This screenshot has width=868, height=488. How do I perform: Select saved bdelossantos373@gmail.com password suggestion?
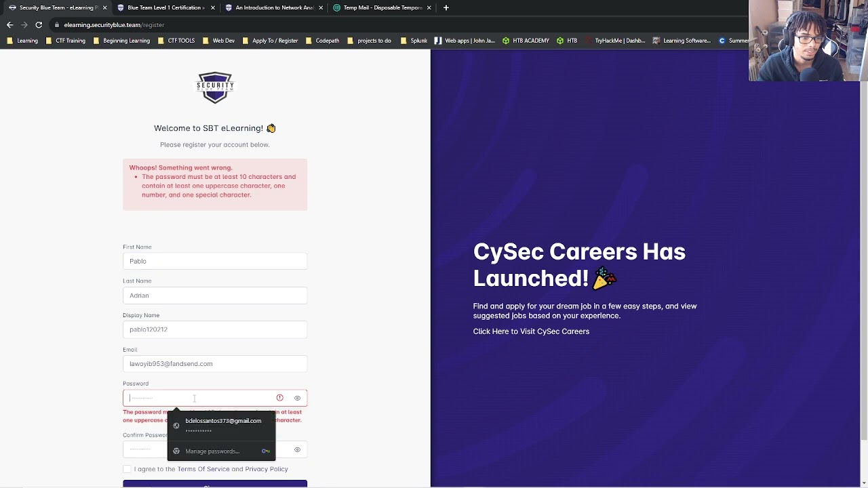click(222, 425)
